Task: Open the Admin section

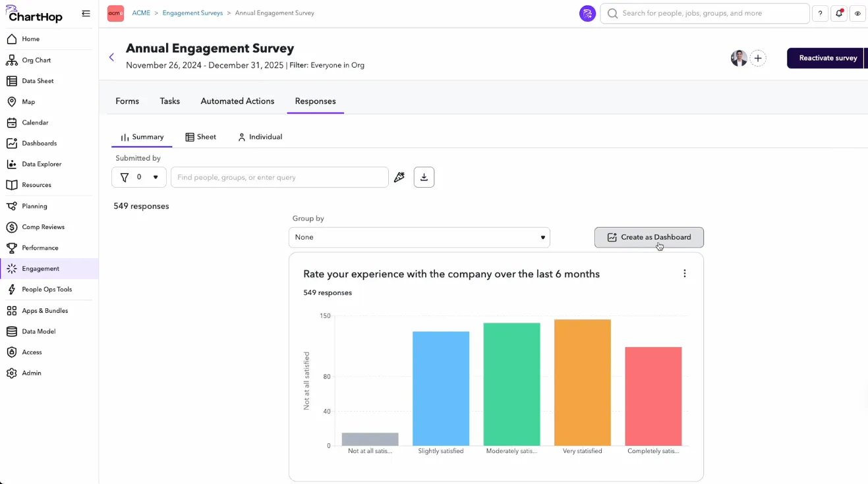Action: pos(31,373)
